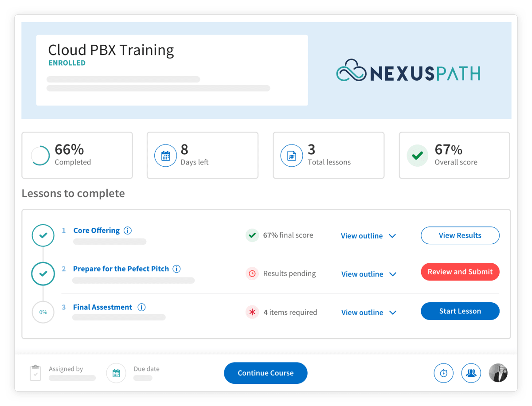Viewport: 532px width, 406px height.
Task: Click the NexusPath logo
Action: (x=408, y=70)
